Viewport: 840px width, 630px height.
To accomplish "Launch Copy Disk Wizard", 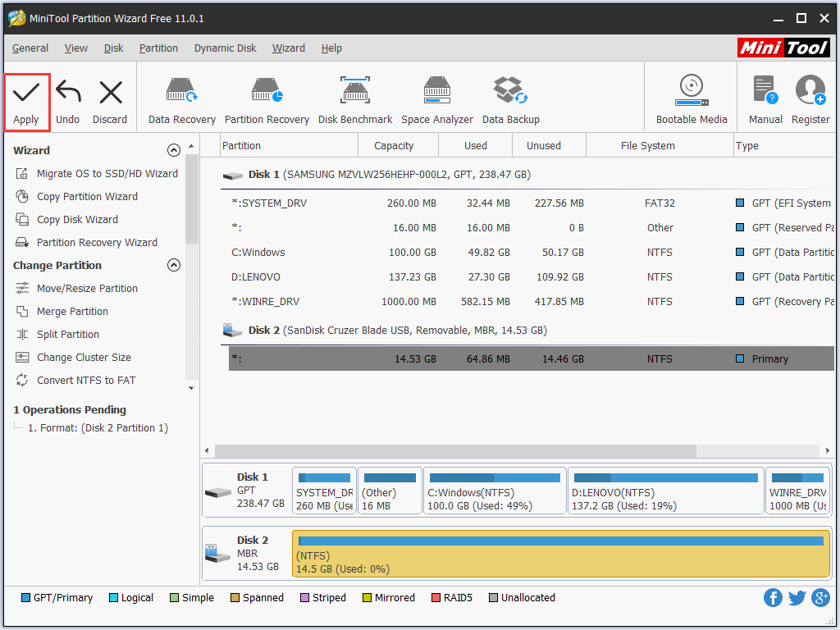I will pyautogui.click(x=67, y=220).
